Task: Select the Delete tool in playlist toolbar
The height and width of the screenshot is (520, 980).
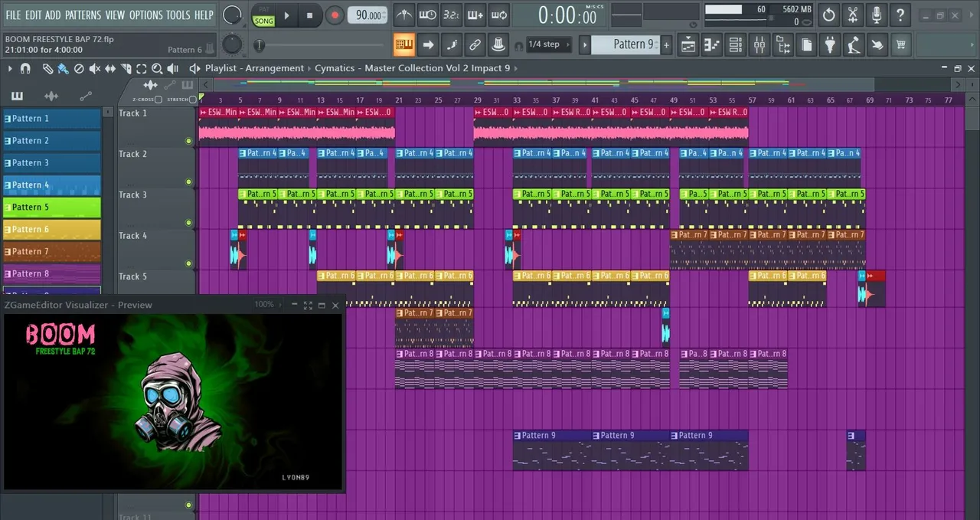Action: pos(79,68)
